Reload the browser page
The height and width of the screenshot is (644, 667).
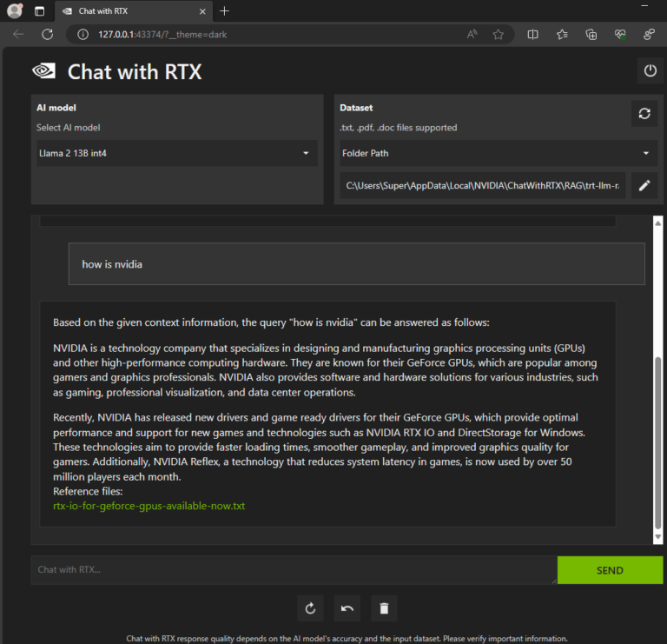47,35
